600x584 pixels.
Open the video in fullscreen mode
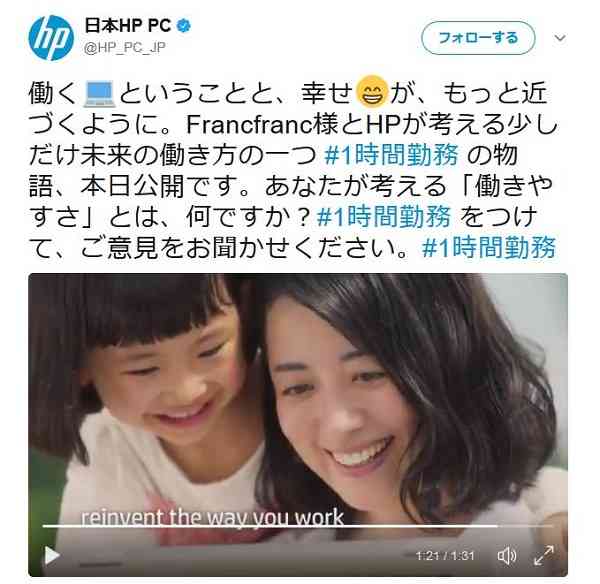coord(544,555)
